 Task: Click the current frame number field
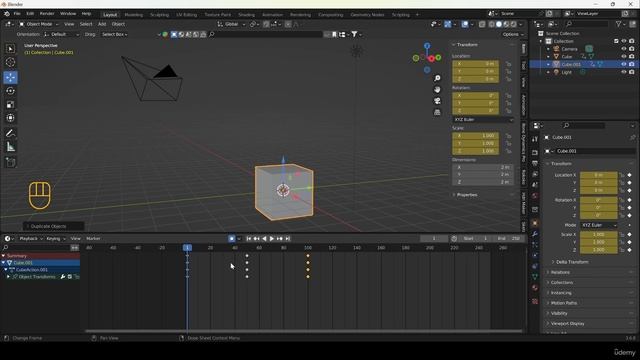pyautogui.click(x=434, y=239)
